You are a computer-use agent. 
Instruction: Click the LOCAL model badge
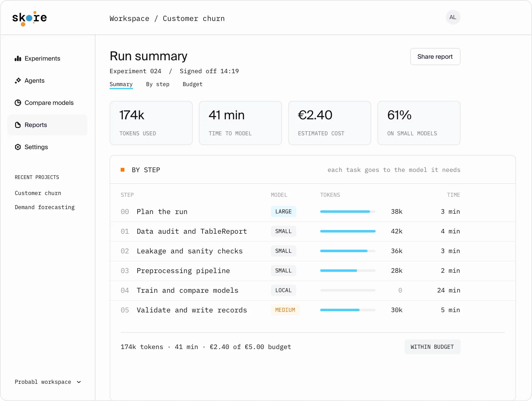coord(283,290)
